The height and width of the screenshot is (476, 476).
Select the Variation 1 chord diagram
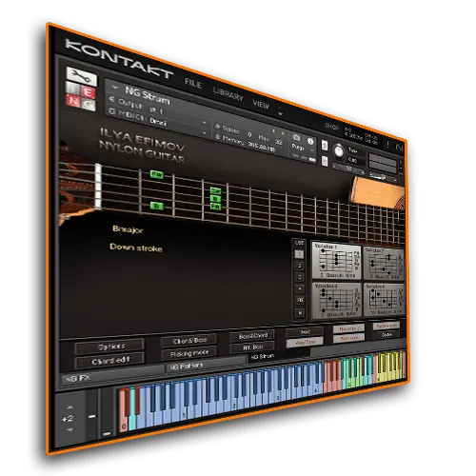click(337, 261)
